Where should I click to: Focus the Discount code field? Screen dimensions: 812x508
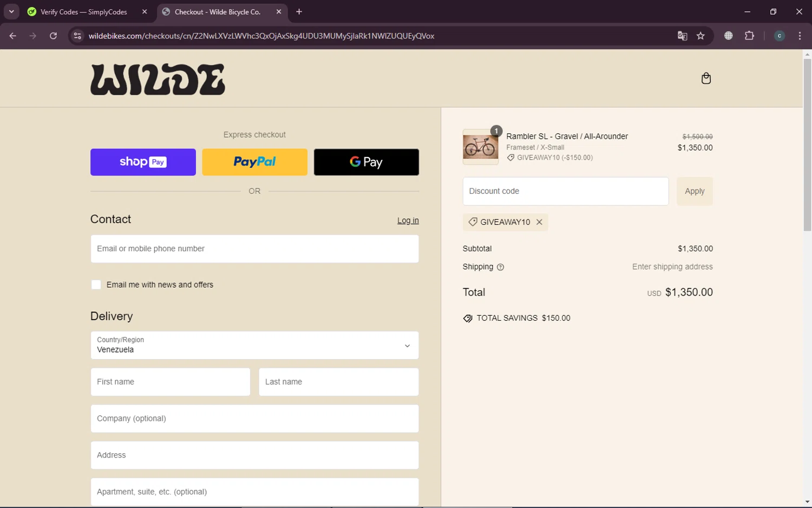pyautogui.click(x=566, y=191)
